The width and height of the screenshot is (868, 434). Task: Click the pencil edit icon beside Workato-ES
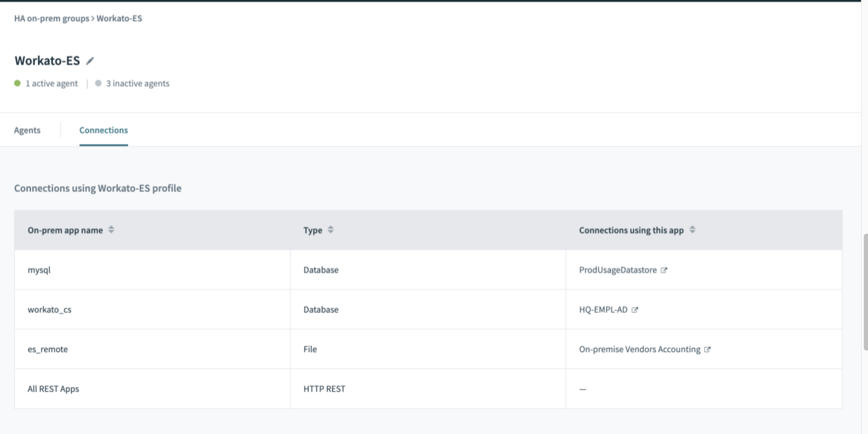click(90, 61)
